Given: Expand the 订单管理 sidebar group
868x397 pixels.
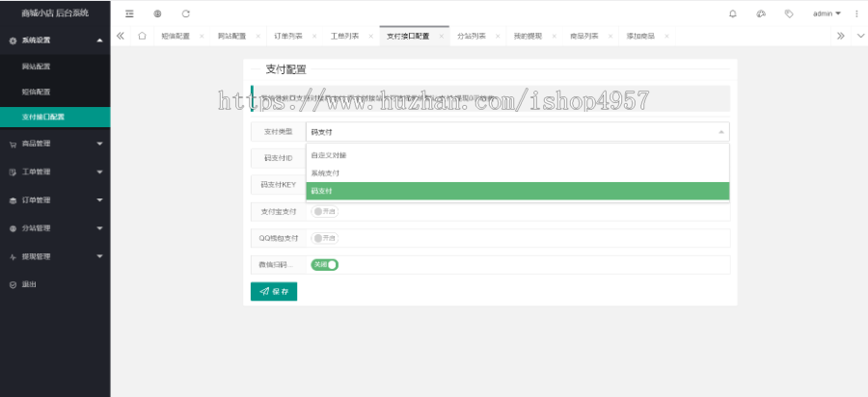Looking at the screenshot, I should coord(99,200).
